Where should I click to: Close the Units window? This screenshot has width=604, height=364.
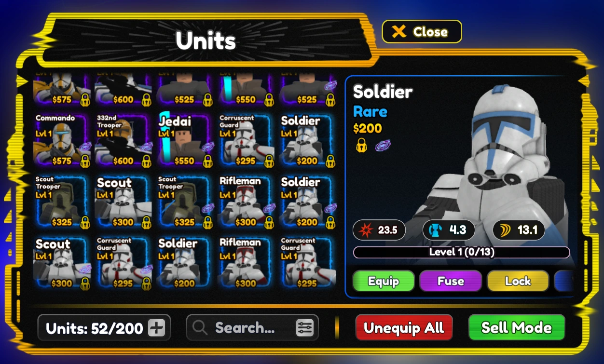(422, 32)
